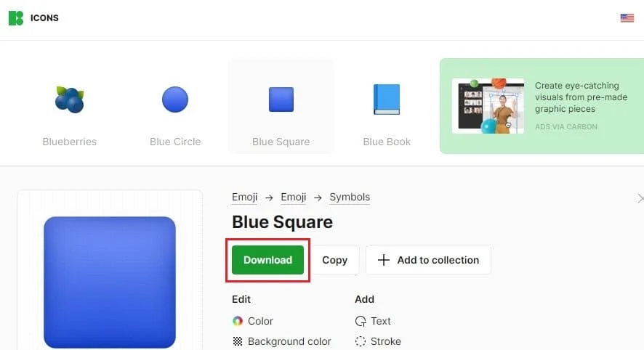Click the rainbow Color edit icon
644x350 pixels.
pyautogui.click(x=238, y=321)
